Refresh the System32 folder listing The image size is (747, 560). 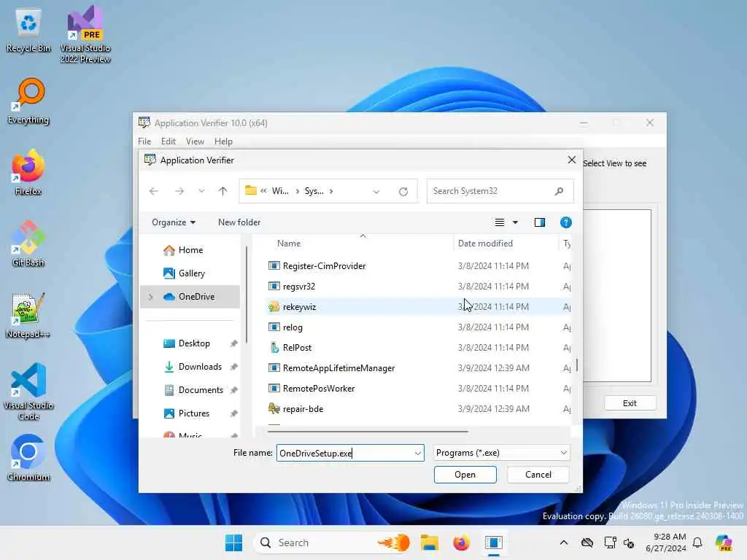point(403,192)
